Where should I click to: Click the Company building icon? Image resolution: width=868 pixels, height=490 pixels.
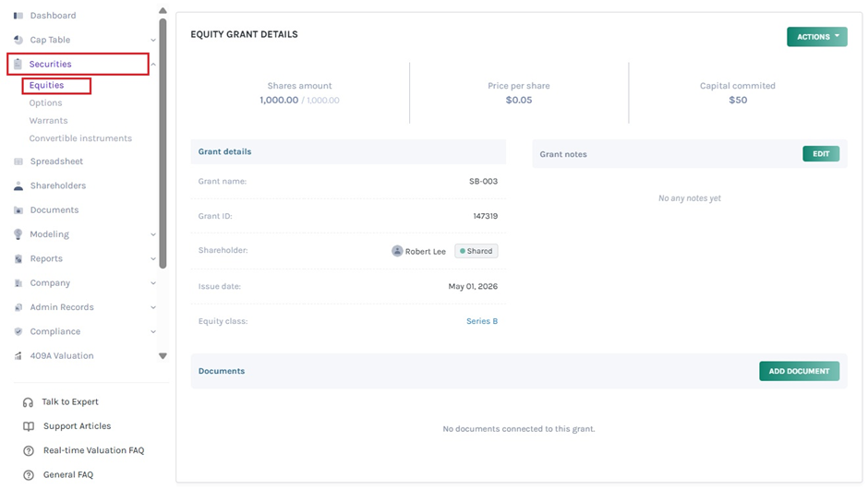[x=18, y=283]
